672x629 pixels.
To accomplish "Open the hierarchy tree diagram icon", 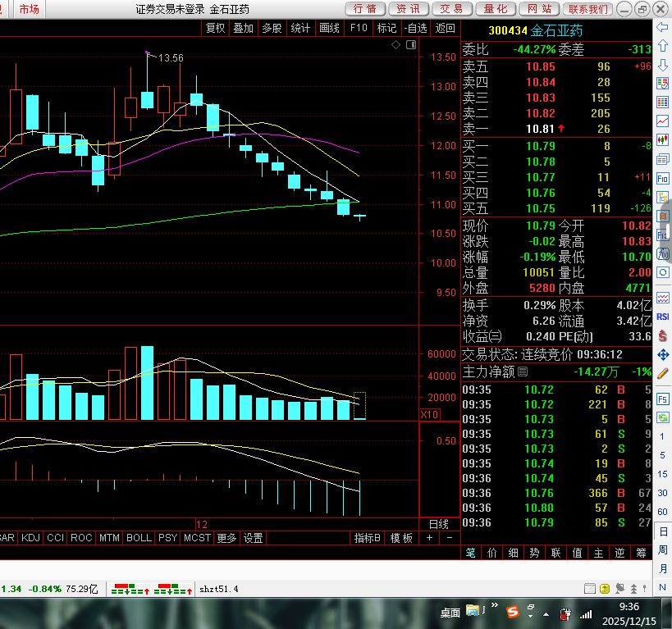I will click(x=662, y=197).
